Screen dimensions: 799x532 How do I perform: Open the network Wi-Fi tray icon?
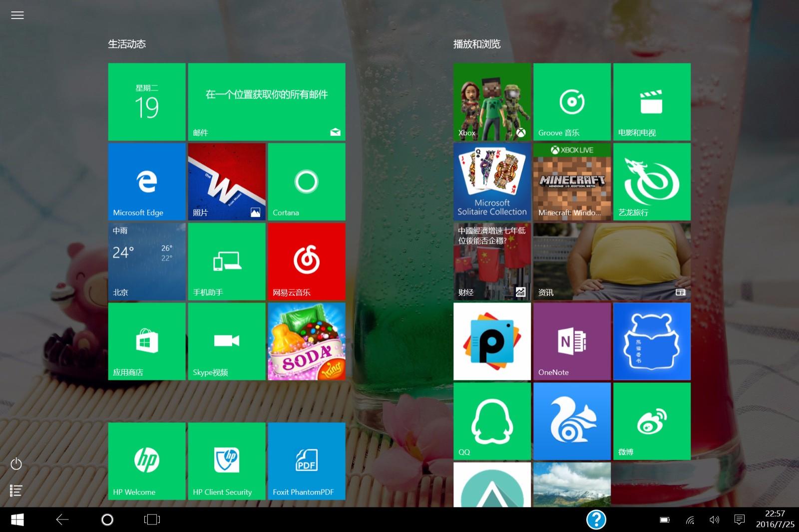click(x=690, y=520)
